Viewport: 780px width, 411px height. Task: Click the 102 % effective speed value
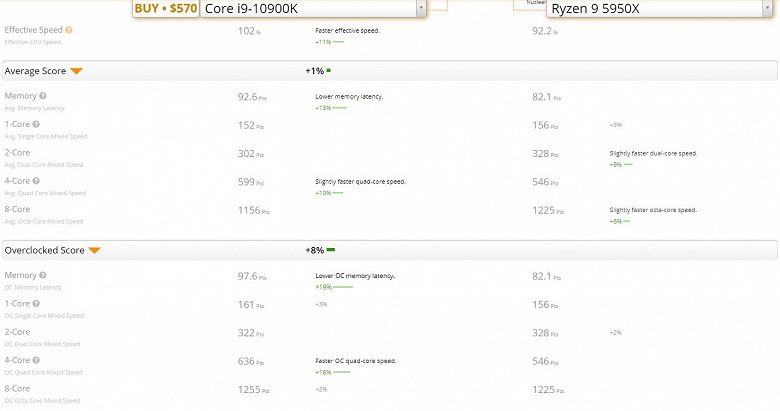(x=249, y=31)
